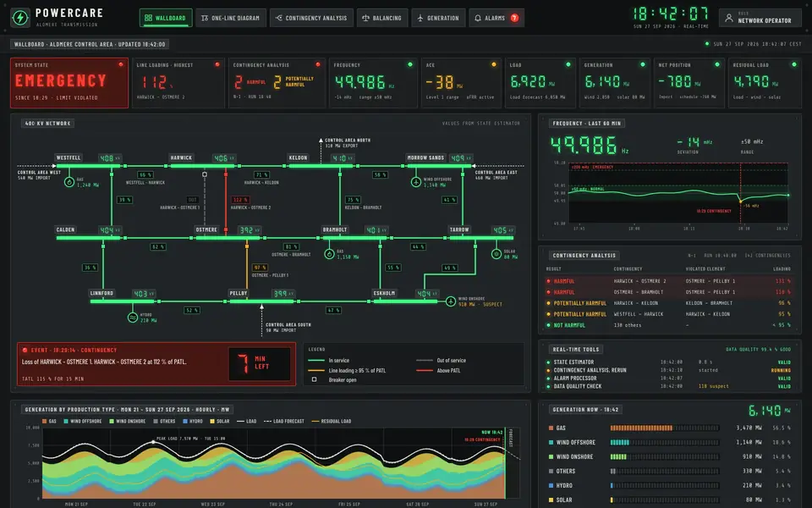Click the 112 % loading label on Harwick–Ostmere 2
The image size is (812, 508).
(241, 200)
